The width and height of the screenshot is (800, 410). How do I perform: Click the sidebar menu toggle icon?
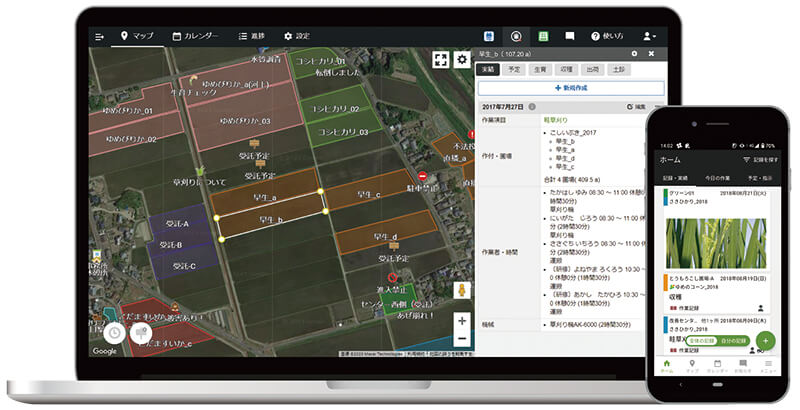point(99,36)
